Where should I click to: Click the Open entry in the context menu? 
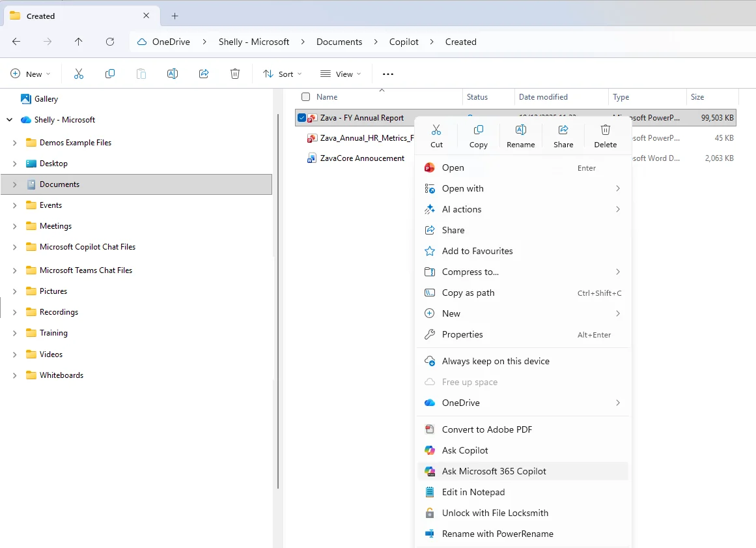click(x=524, y=168)
